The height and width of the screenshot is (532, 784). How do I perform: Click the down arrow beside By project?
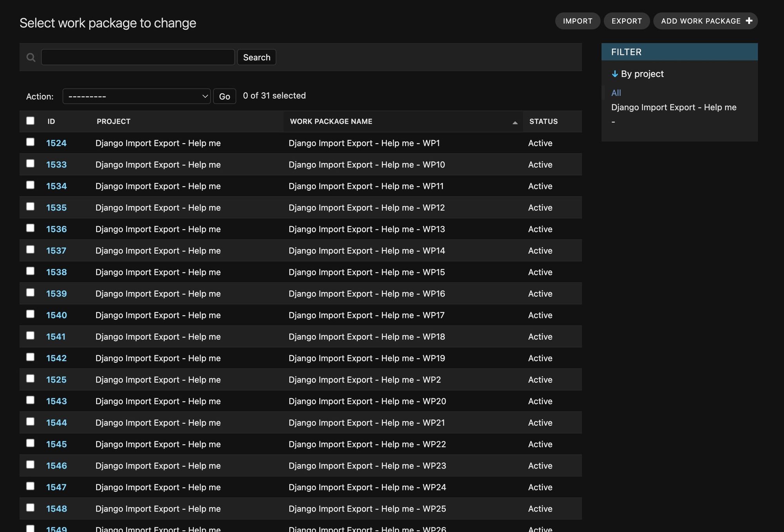615,74
